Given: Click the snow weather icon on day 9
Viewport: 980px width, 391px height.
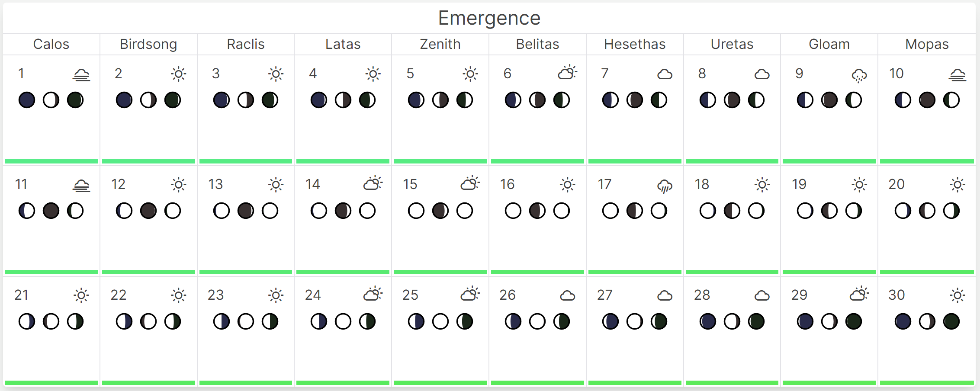Looking at the screenshot, I should click(x=859, y=76).
